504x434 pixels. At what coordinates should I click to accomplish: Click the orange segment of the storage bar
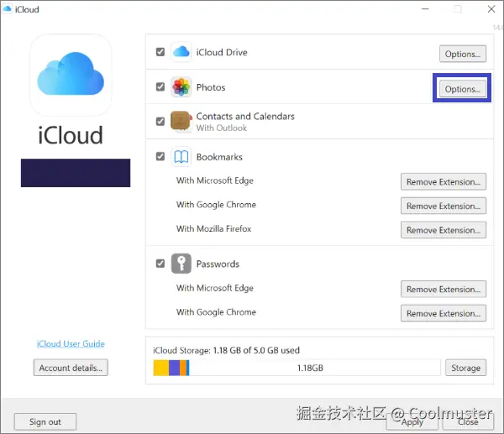(x=183, y=368)
